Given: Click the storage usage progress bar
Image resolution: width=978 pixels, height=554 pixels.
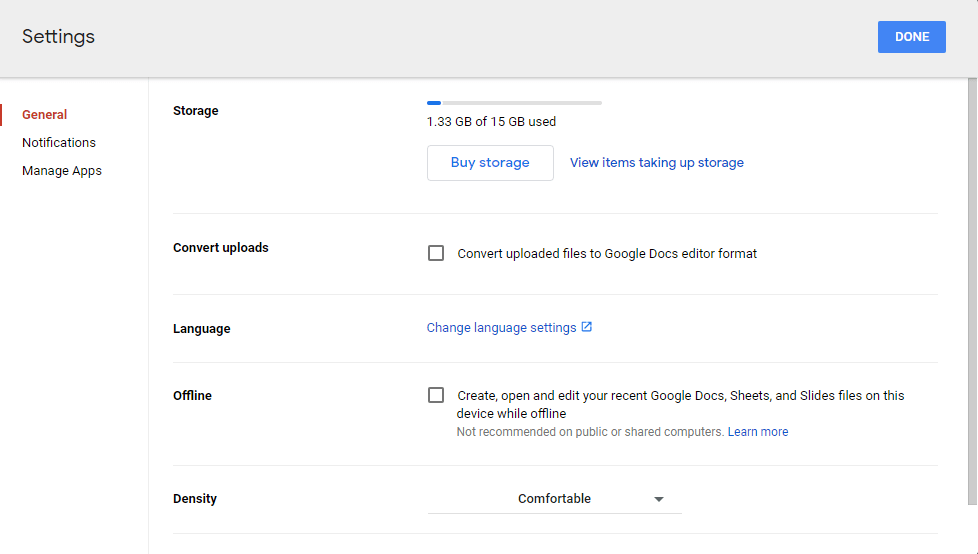Looking at the screenshot, I should [514, 103].
